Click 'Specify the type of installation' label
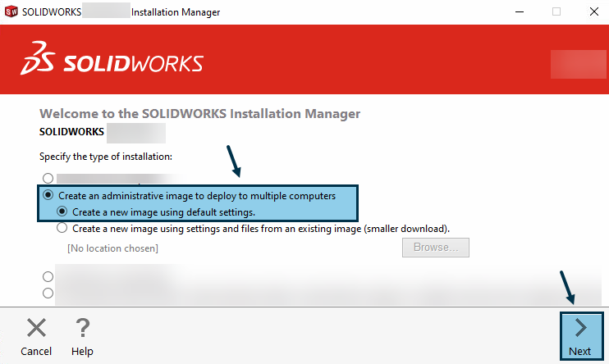This screenshot has height=364, width=609. point(106,156)
